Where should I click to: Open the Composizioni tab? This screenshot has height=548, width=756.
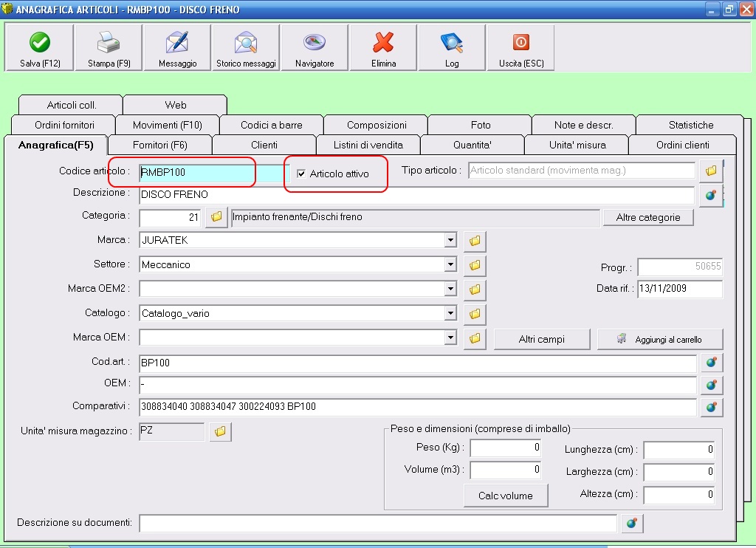(x=377, y=125)
